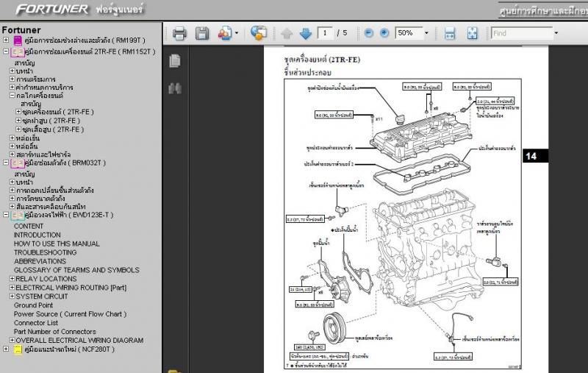Click the Save disk icon
The width and height of the screenshot is (588, 373).
tap(201, 33)
